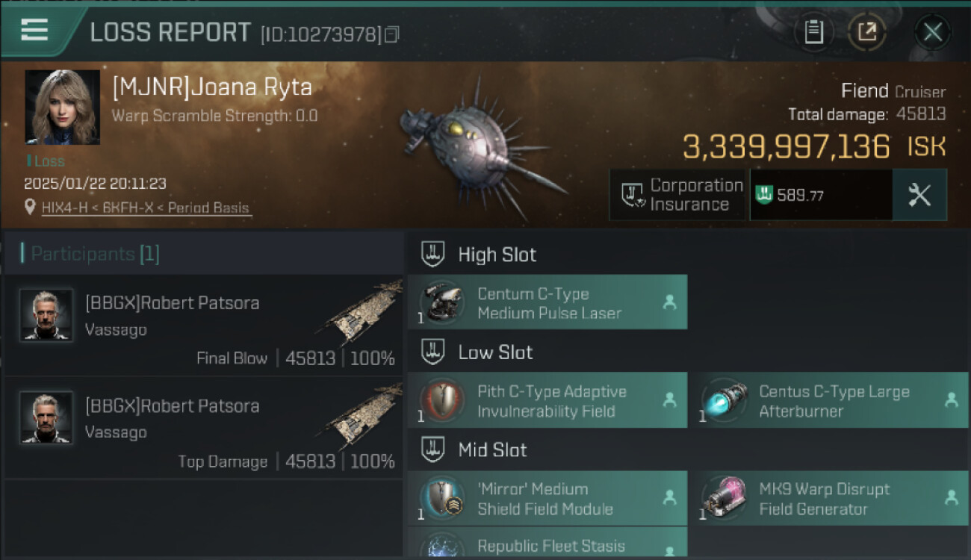The width and height of the screenshot is (971, 560).
Task: Open Joana Ryta's portrait
Action: coord(63,107)
